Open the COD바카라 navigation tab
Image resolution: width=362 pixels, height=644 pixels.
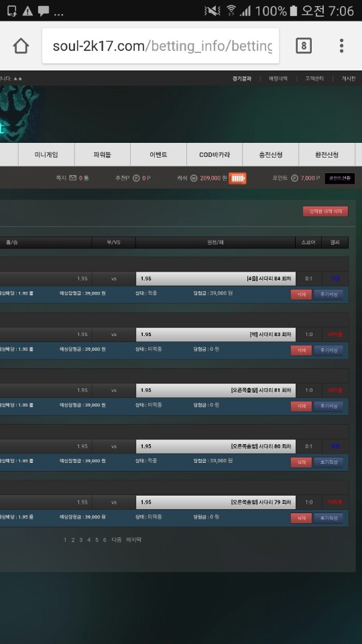pyautogui.click(x=215, y=155)
